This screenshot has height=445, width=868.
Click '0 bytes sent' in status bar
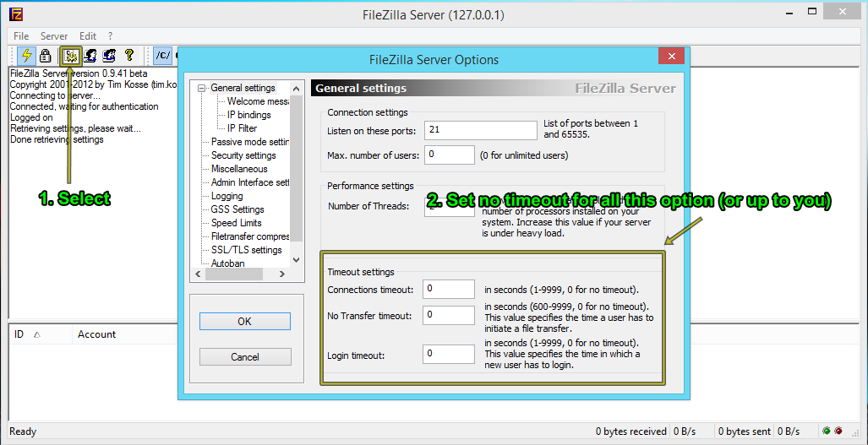point(745,431)
